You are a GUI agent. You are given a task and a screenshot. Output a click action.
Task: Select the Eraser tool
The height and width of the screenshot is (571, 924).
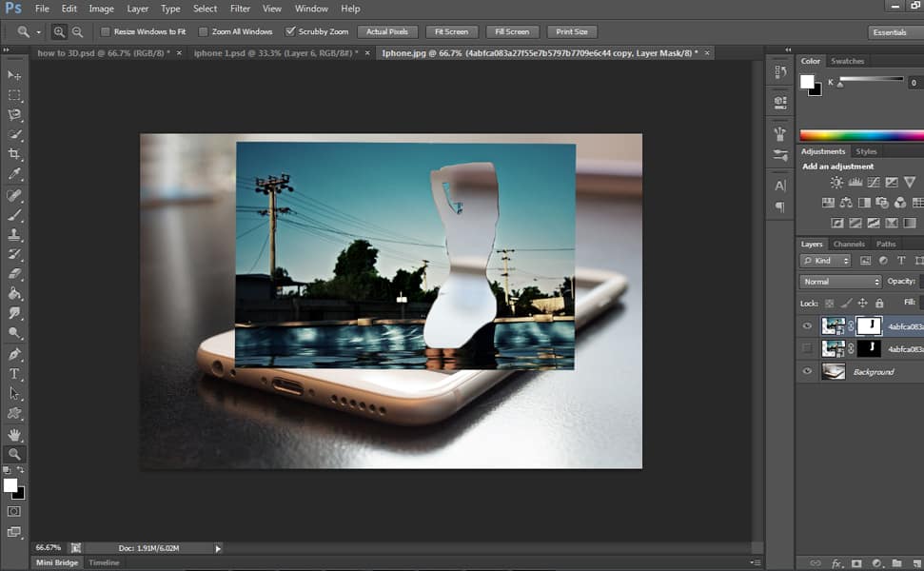point(14,273)
